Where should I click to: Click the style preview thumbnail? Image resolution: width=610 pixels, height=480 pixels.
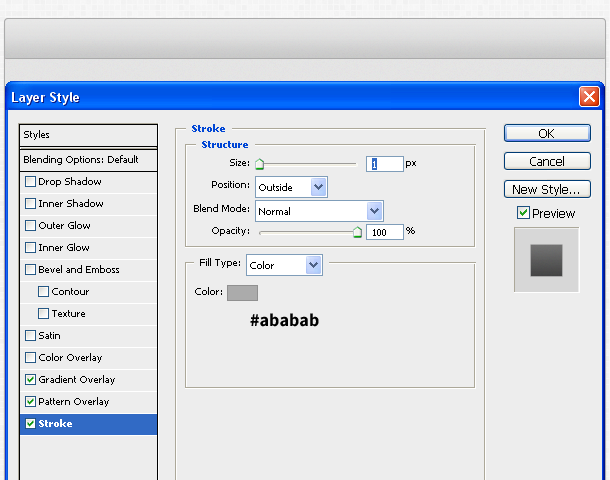coord(546,260)
